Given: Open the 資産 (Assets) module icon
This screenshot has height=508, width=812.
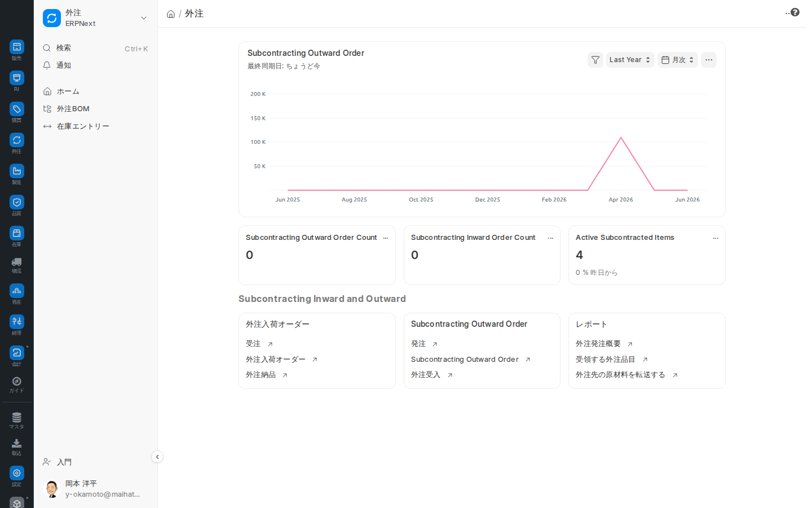Looking at the screenshot, I should (17, 291).
